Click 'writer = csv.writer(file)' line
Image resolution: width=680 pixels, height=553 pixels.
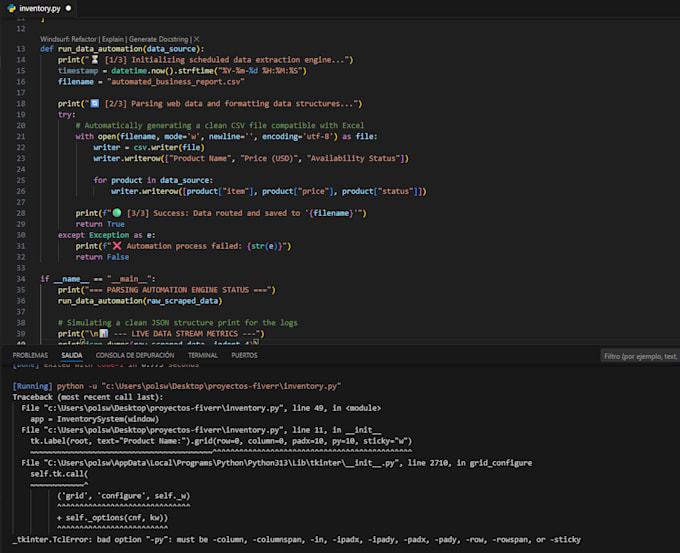(148, 147)
